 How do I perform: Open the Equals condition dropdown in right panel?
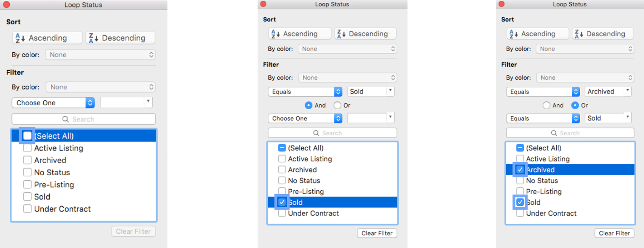542,91
